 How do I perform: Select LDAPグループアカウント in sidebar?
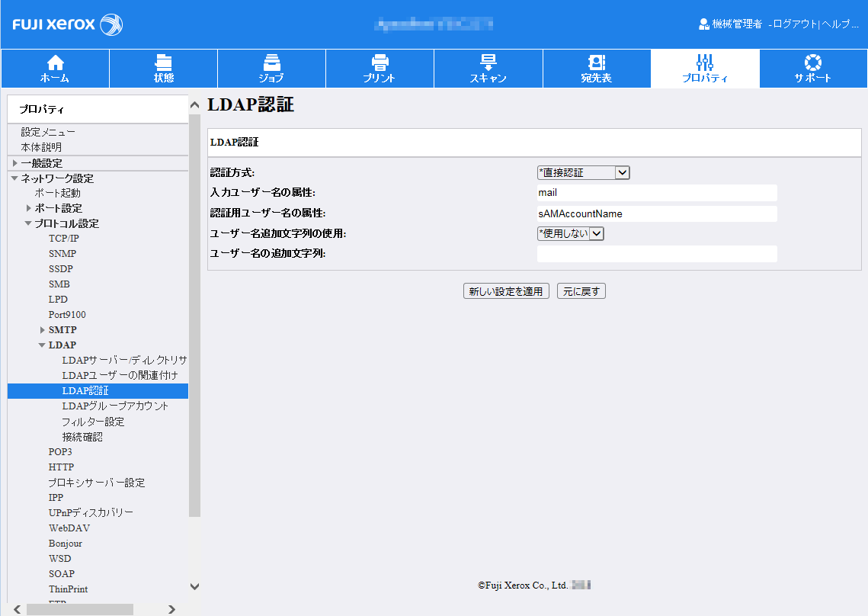point(115,406)
